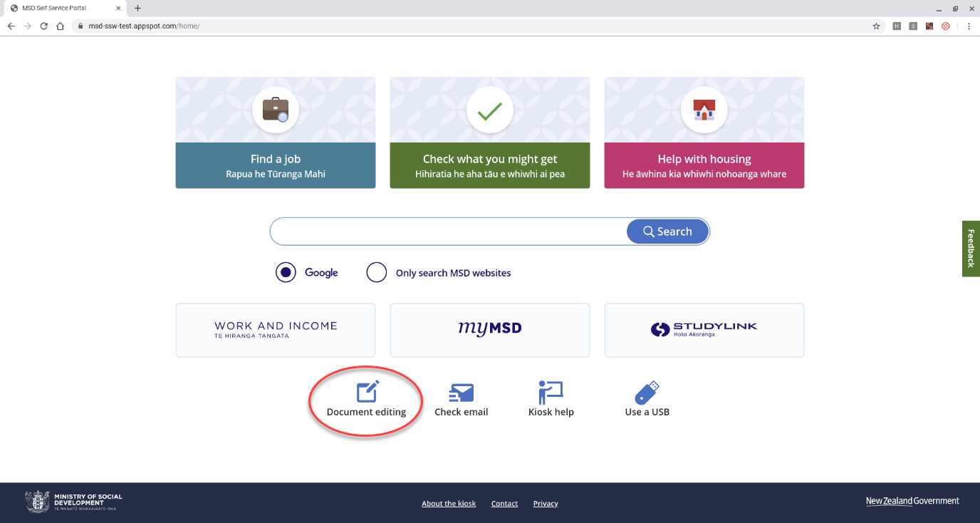Click the Ministry of Social Development logo

(73, 502)
